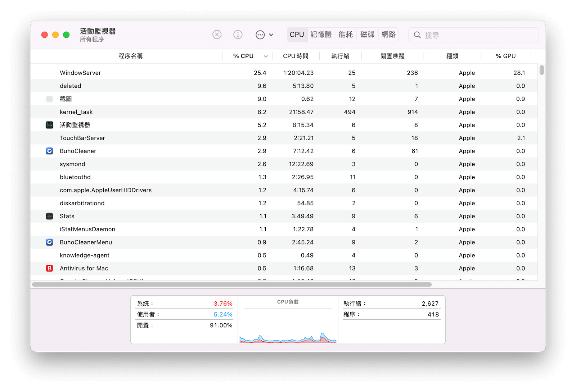Select the 截圖 process name
The height and width of the screenshot is (392, 576).
pyautogui.click(x=66, y=99)
